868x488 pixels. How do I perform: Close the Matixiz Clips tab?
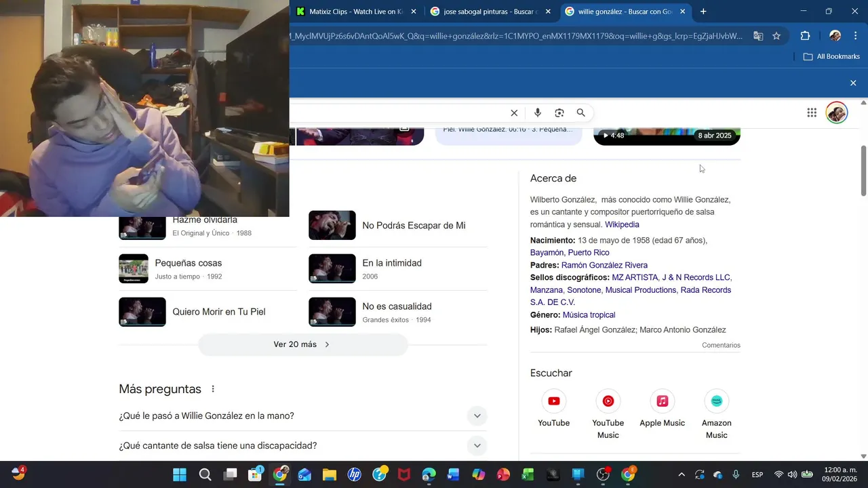coord(414,12)
